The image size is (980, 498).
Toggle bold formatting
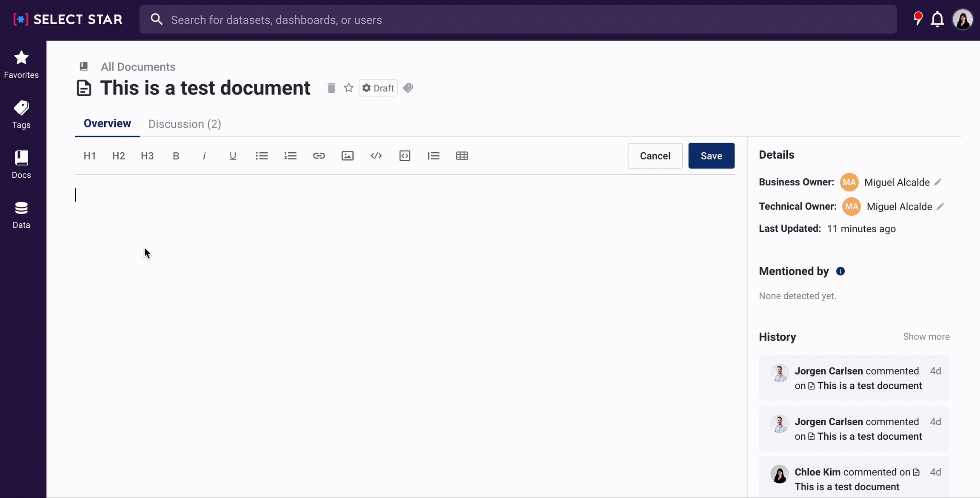[x=176, y=156]
